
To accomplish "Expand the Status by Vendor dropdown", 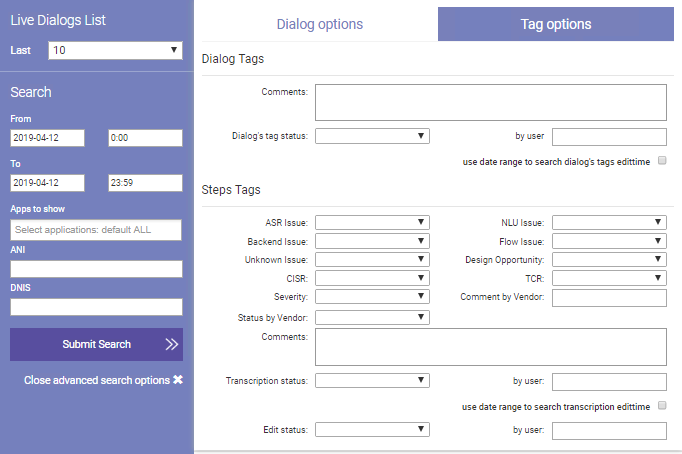I will pos(372,318).
